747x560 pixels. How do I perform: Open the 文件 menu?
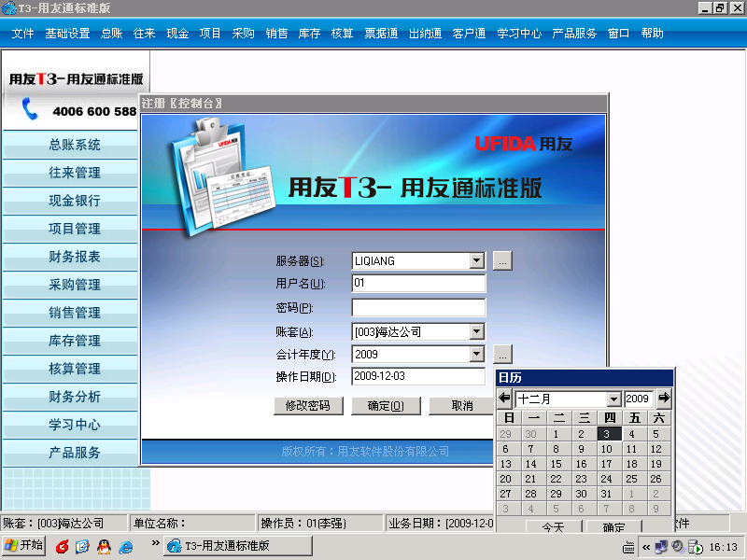(x=22, y=34)
